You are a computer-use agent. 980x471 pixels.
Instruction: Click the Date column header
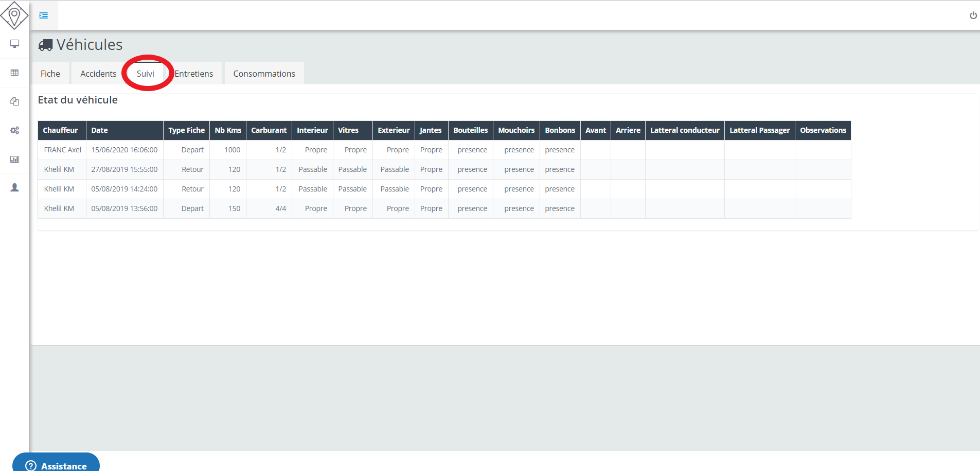pos(100,130)
